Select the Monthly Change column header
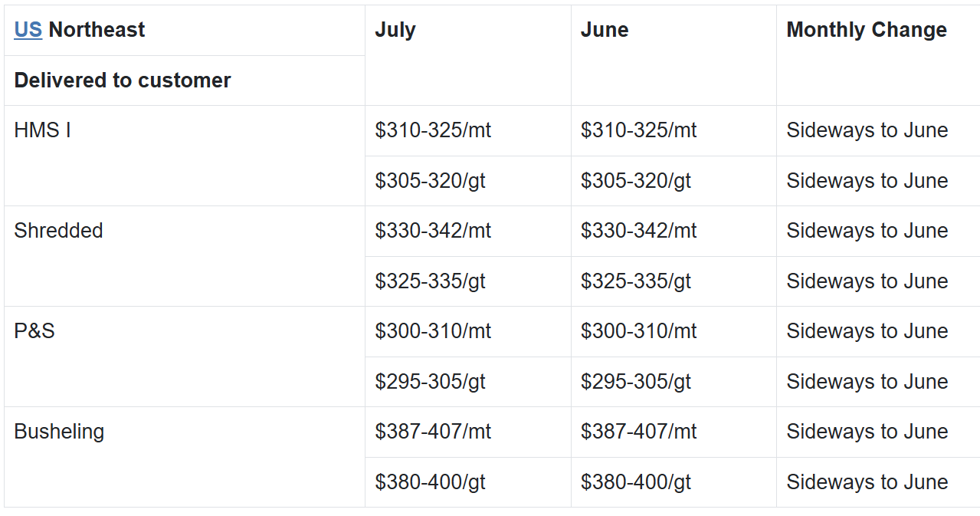Screen dimensions: 980x516 [x=867, y=30]
